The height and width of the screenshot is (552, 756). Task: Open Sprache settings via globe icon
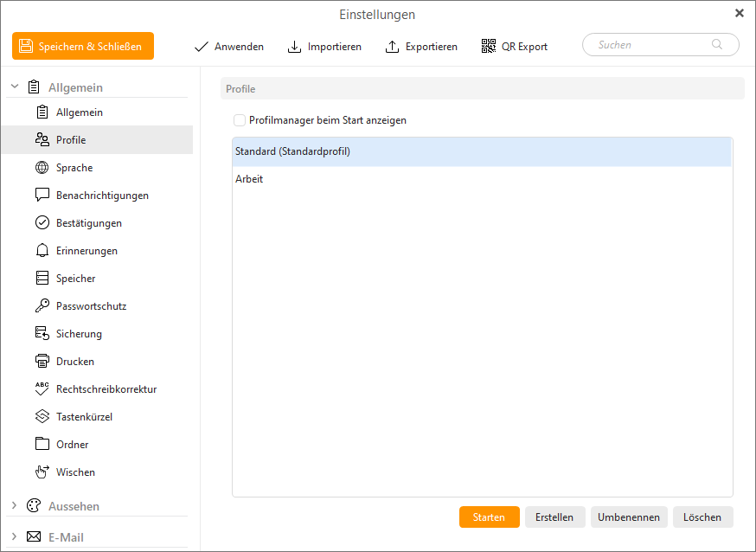tap(42, 168)
